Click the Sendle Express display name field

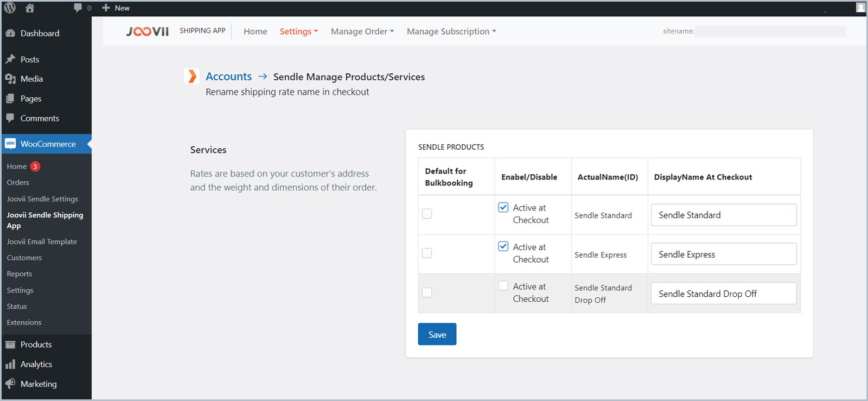point(723,254)
